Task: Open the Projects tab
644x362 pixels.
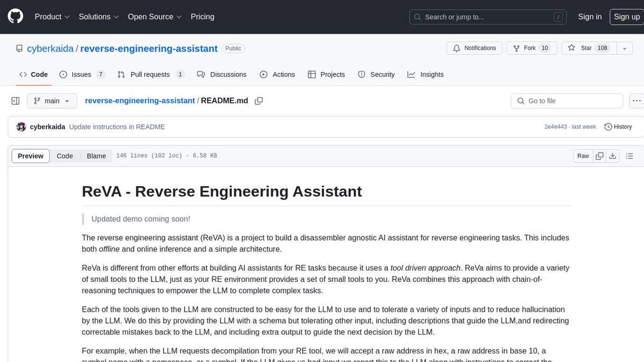Action: pyautogui.click(x=326, y=75)
